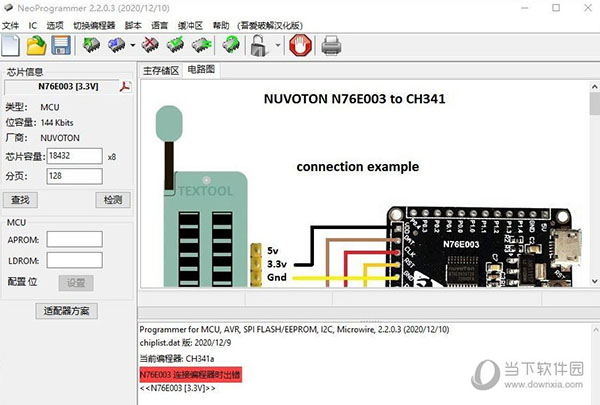The height and width of the screenshot is (405, 600).
Task: Expand the padlock dropdown arrow
Action: tap(278, 45)
